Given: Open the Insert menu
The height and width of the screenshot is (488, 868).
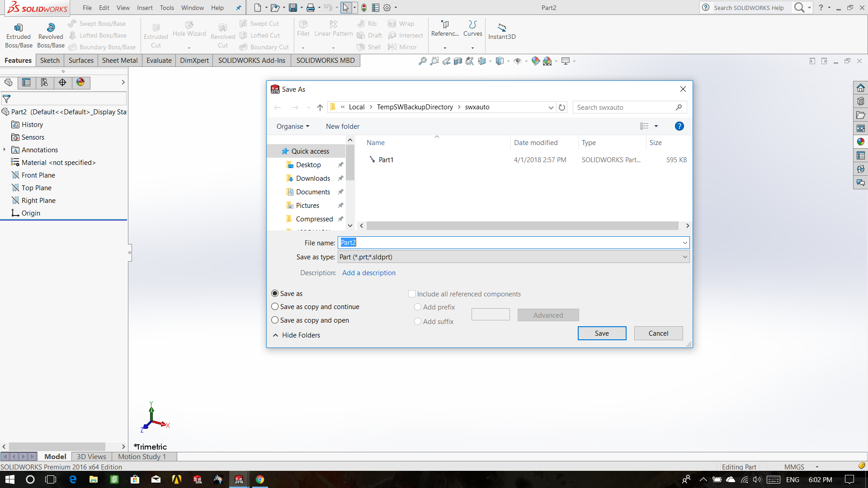Looking at the screenshot, I should pos(145,8).
